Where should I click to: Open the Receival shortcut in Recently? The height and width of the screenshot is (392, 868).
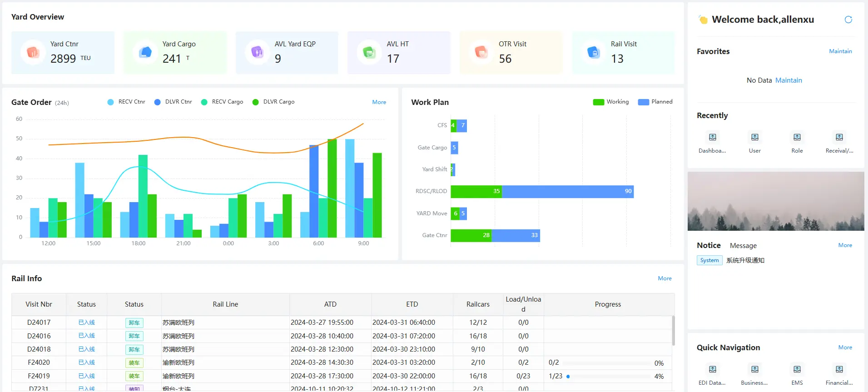pos(839,142)
